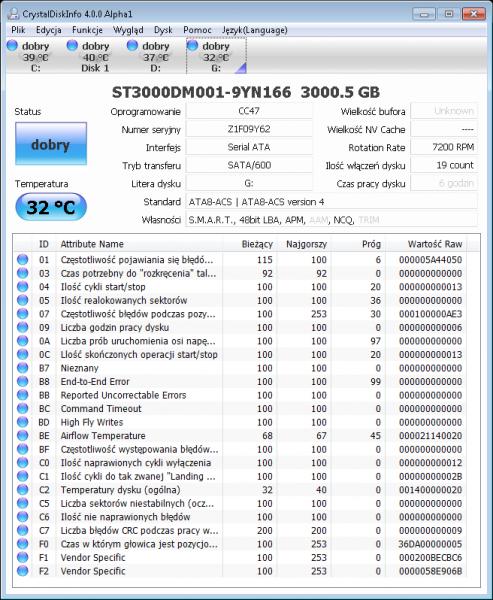The width and height of the screenshot is (493, 600).
Task: Click status orb for Airflow Temperature
Action: 23,435
